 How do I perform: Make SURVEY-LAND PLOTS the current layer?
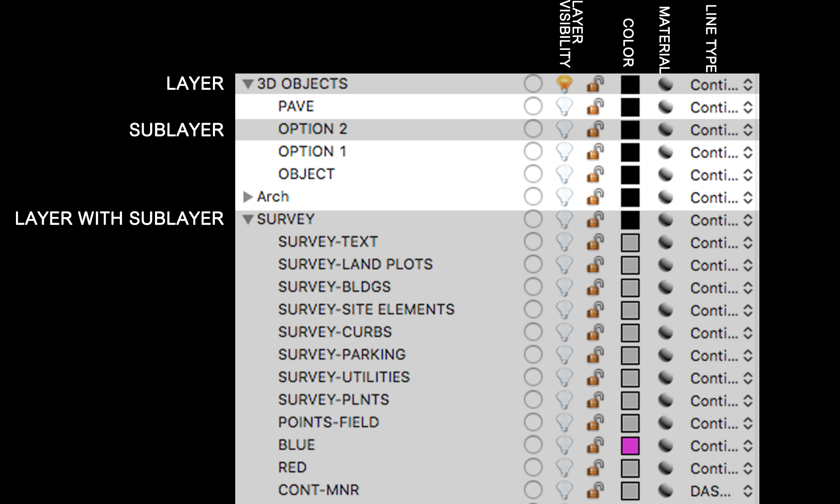pos(533,264)
